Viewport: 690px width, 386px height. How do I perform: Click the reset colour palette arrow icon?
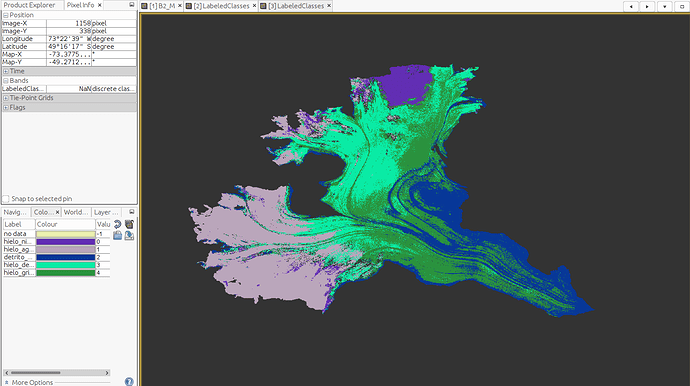click(117, 224)
